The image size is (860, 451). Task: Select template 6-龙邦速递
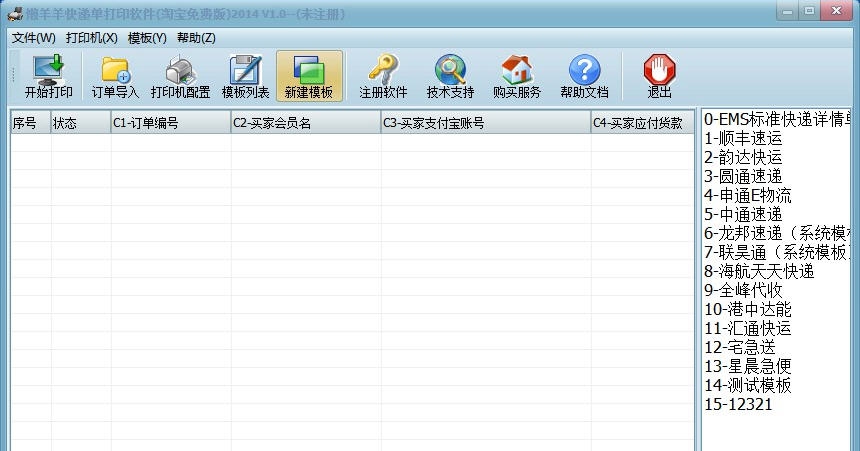(x=777, y=233)
